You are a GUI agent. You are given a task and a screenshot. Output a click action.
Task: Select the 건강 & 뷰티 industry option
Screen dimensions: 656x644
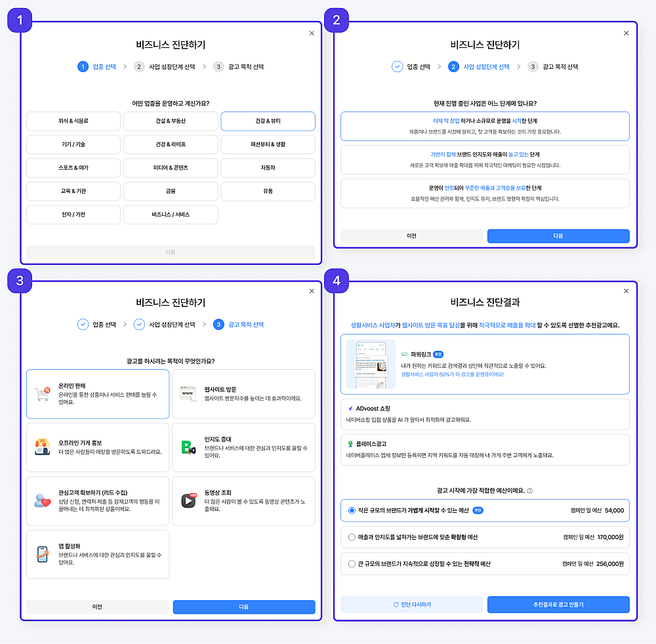tap(268, 121)
